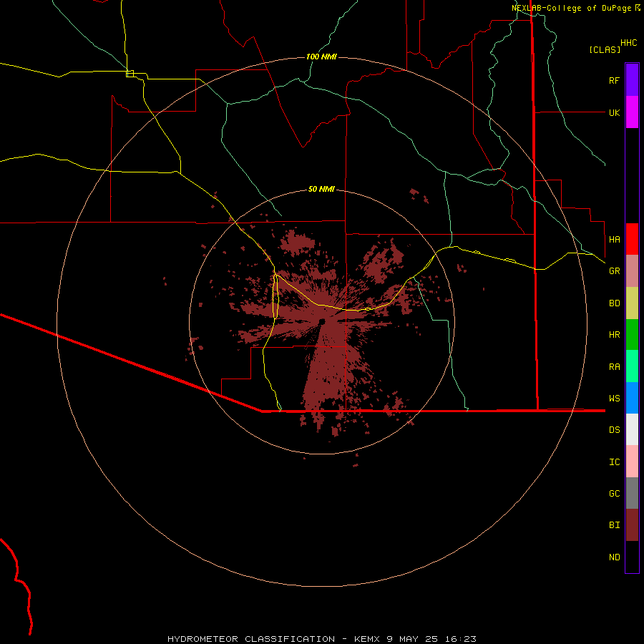Click the DS legend label

tap(614, 429)
